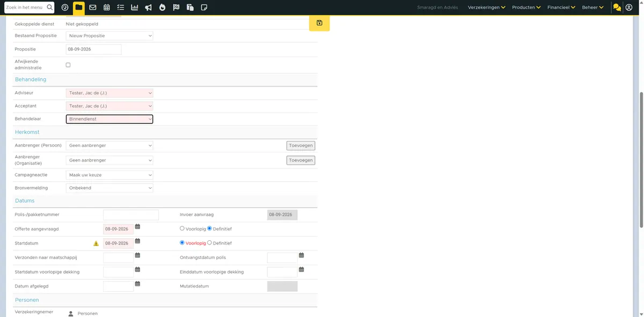Open the Bronvermelding dropdown
Image resolution: width=644 pixels, height=317 pixels.
(x=109, y=188)
